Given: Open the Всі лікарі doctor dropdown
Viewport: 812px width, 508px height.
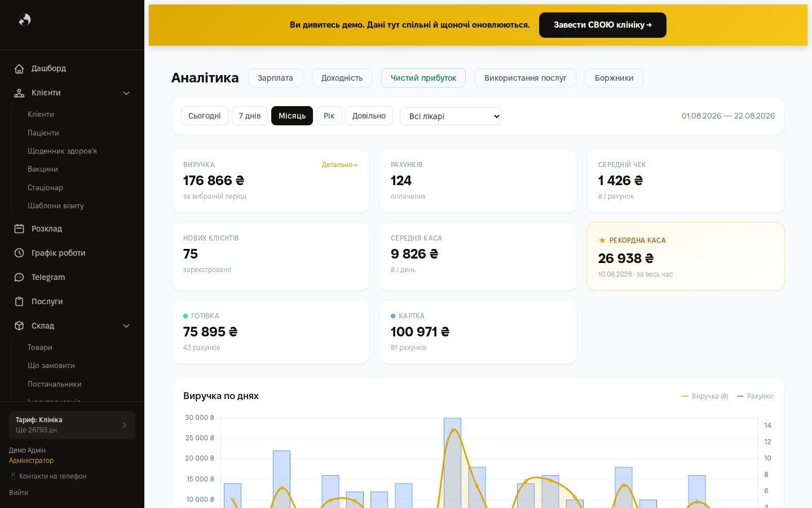Looking at the screenshot, I should click(x=451, y=116).
